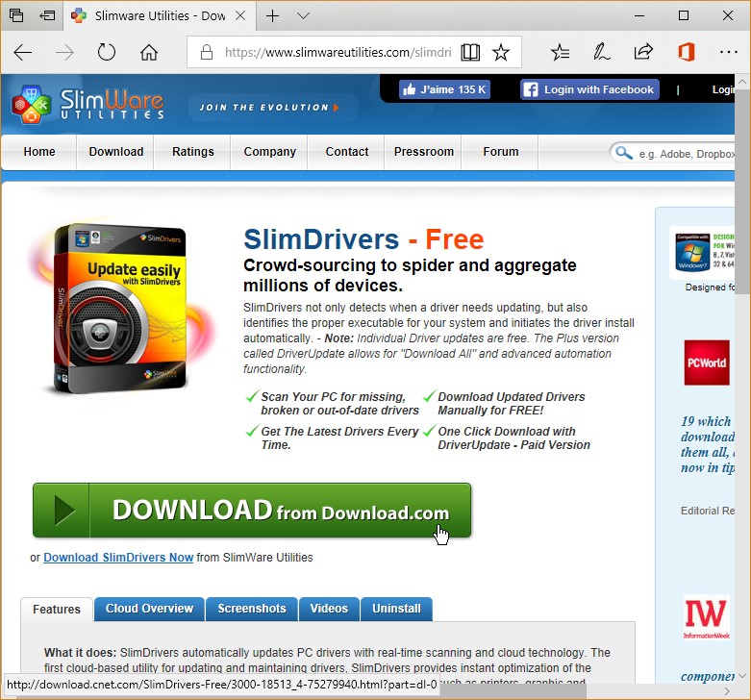Screen dimensions: 751x700
Task: Follow the Download SlimDrivers Now link
Action: tap(118, 558)
